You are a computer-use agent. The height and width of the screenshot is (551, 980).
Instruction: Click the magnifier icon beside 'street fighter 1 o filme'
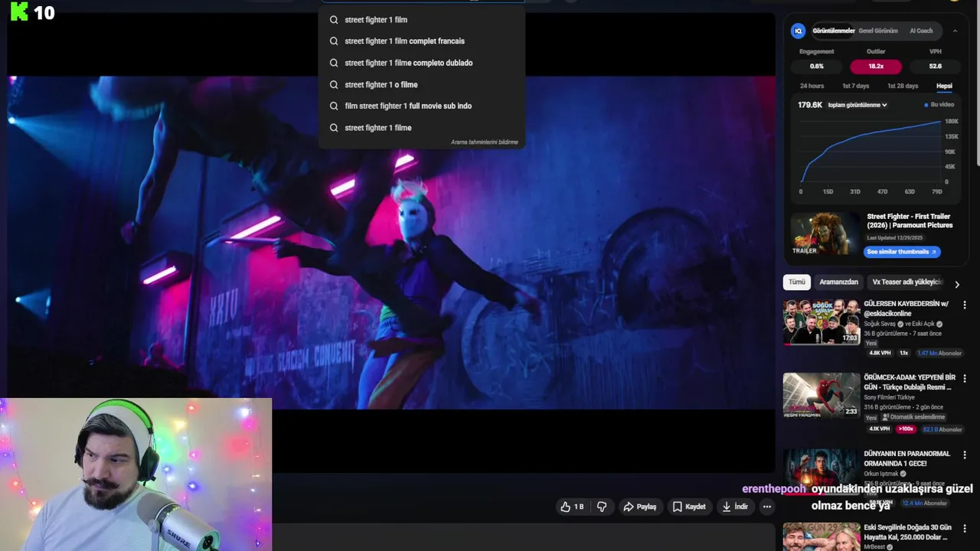click(x=334, y=85)
